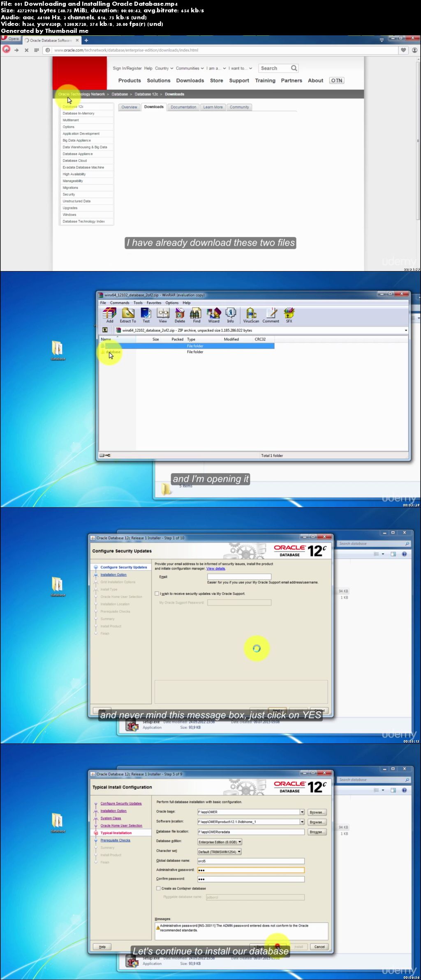Click Downloads in Oracle main navigation

(x=190, y=81)
